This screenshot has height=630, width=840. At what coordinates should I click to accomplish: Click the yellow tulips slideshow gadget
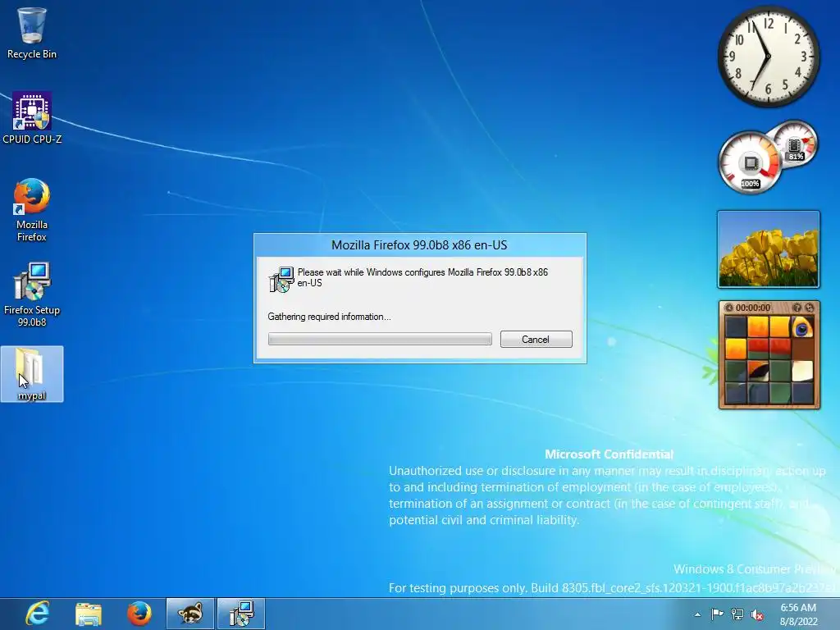tap(768, 249)
